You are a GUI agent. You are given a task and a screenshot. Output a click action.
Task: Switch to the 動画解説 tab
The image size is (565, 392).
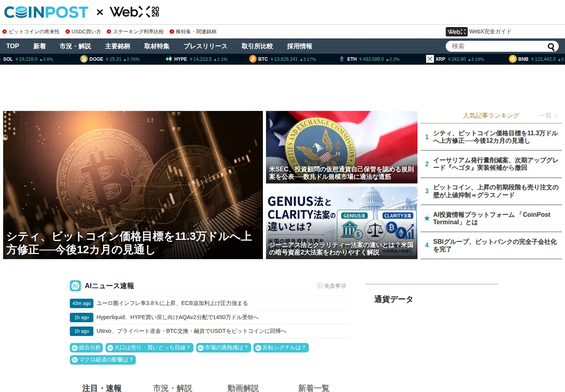pos(243,388)
